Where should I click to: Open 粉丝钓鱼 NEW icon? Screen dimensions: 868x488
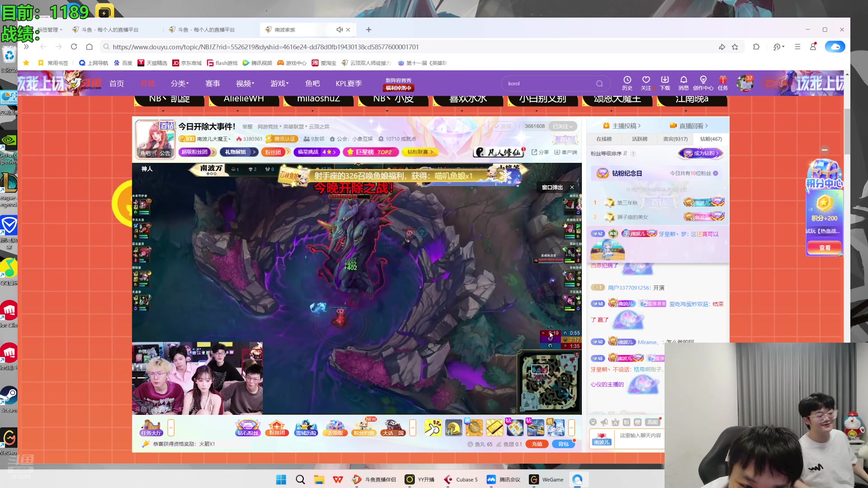click(364, 427)
